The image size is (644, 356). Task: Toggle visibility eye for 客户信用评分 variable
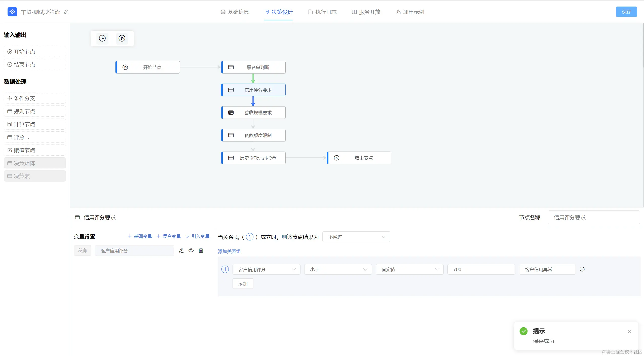[x=191, y=250]
